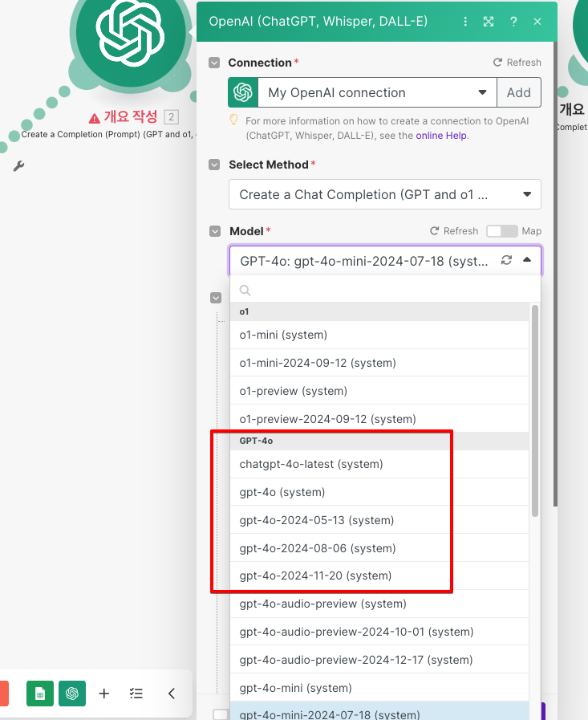Click the module number 2 badge
Image resolution: width=588 pixels, height=720 pixels.
[x=171, y=117]
